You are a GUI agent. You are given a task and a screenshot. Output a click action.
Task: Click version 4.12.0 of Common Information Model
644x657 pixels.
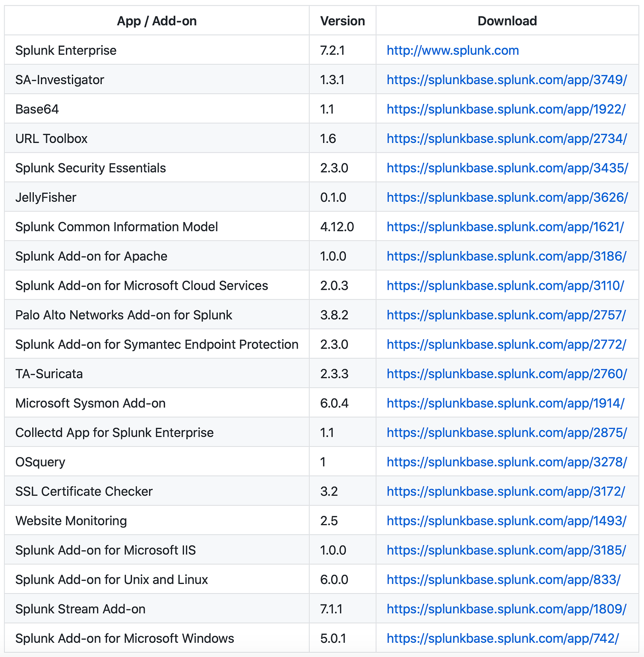337,227
